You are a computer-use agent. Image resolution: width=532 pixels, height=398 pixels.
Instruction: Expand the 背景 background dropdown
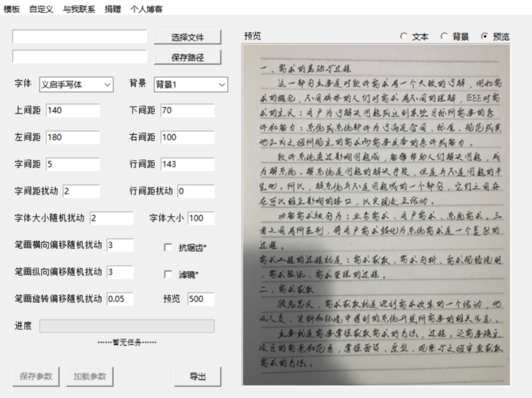tap(191, 85)
